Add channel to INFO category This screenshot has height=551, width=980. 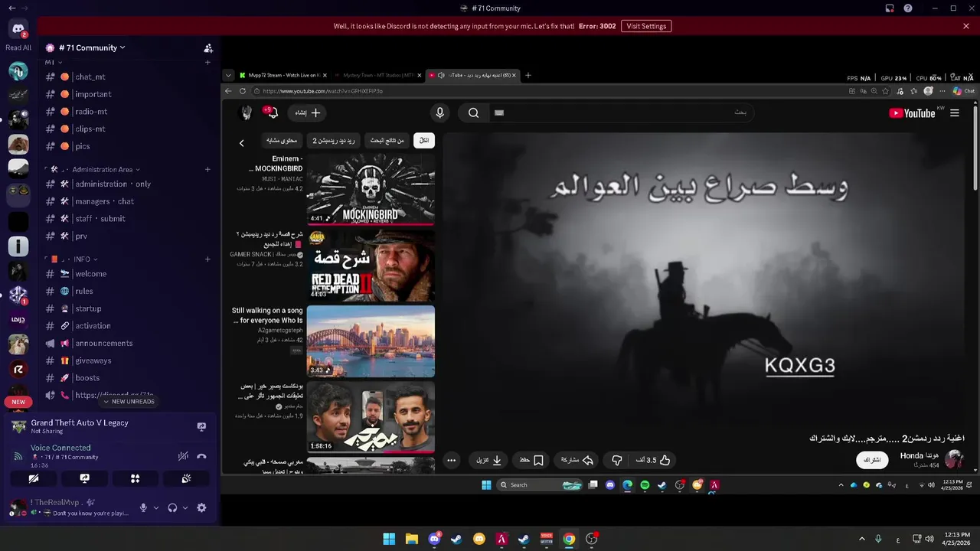tap(207, 259)
